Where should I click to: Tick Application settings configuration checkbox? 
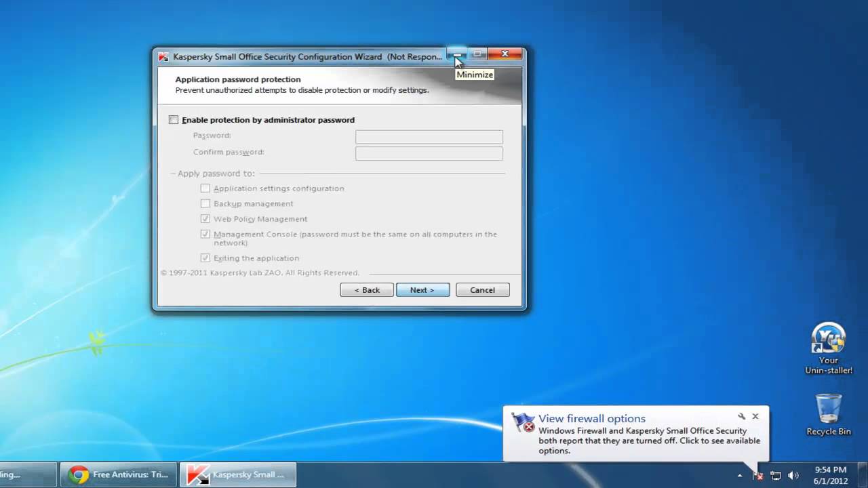pos(205,188)
